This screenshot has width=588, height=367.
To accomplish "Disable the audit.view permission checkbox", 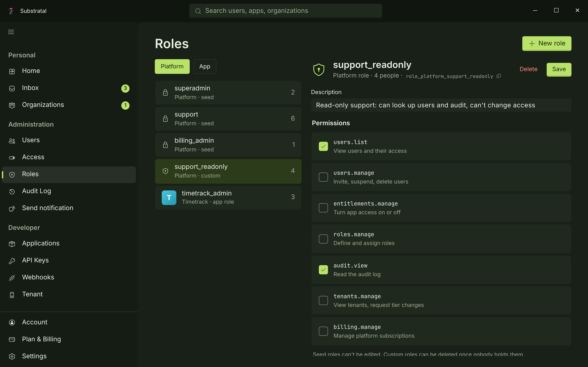I will [323, 270].
